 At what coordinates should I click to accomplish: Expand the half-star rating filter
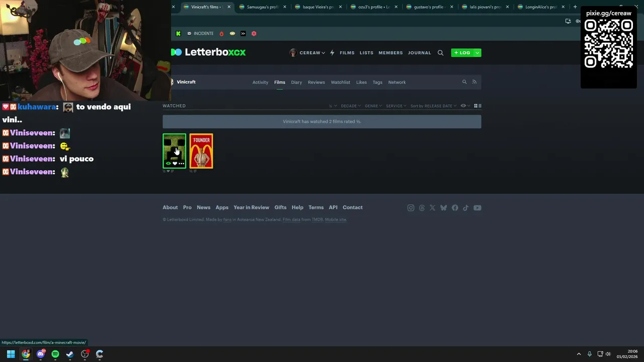pyautogui.click(x=332, y=106)
